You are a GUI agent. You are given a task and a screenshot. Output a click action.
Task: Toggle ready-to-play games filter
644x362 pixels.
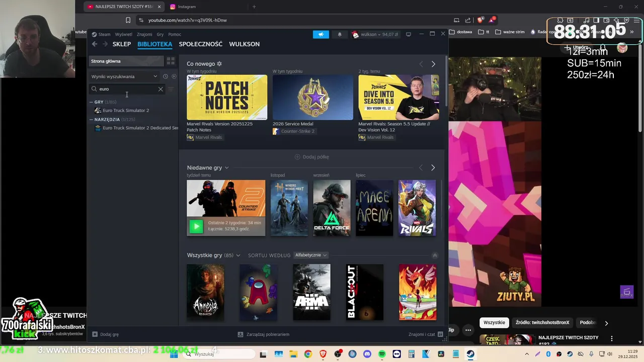pos(174,76)
